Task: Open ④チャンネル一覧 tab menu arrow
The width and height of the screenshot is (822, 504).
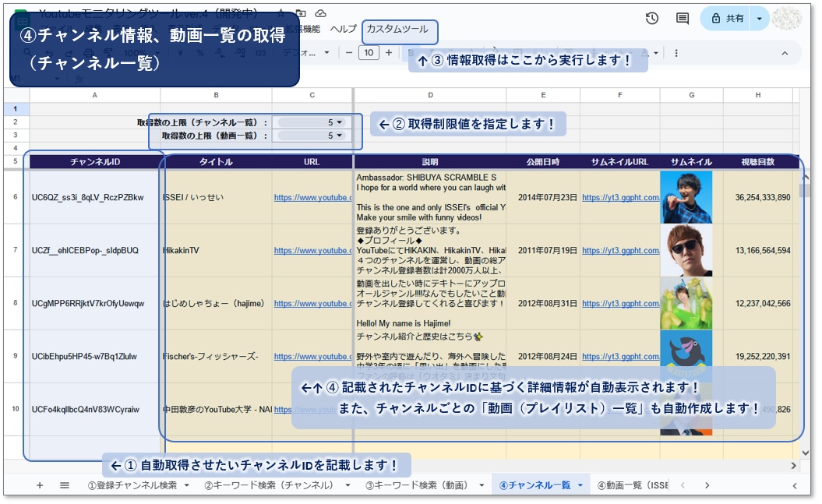Action: (x=580, y=485)
